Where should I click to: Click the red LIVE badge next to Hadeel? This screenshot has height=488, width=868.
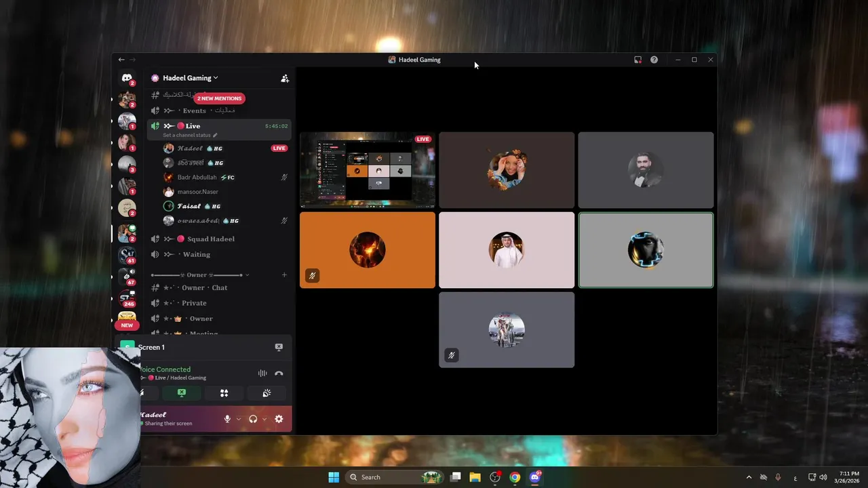[x=279, y=148]
